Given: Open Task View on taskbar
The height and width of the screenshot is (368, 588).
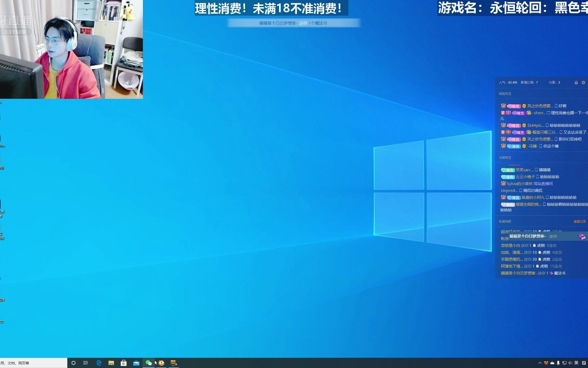Looking at the screenshot, I should (x=86, y=363).
